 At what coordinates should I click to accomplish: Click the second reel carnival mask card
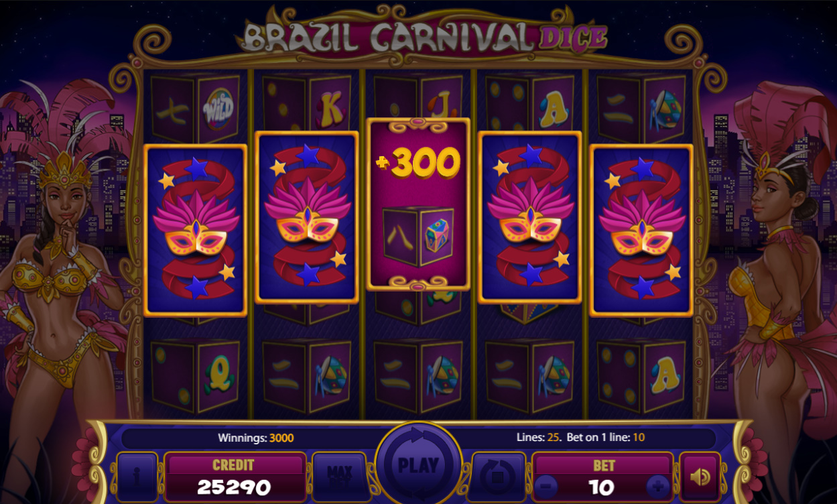307,217
